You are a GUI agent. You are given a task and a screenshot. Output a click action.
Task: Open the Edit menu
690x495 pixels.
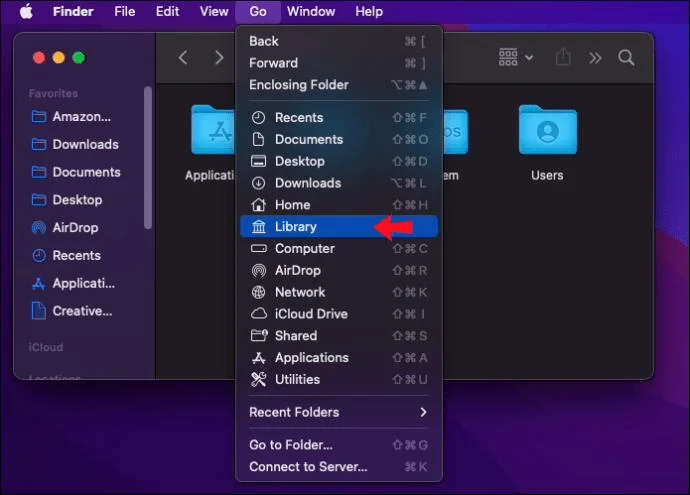coord(167,11)
